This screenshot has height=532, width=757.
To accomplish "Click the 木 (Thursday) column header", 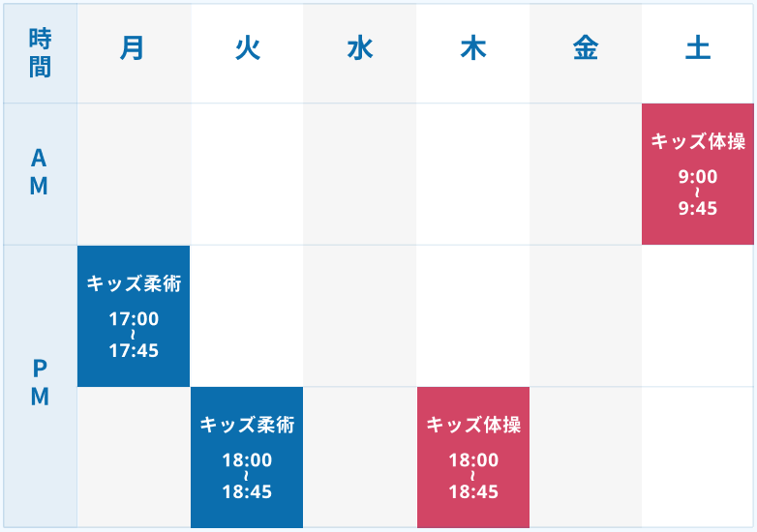I will (473, 52).
